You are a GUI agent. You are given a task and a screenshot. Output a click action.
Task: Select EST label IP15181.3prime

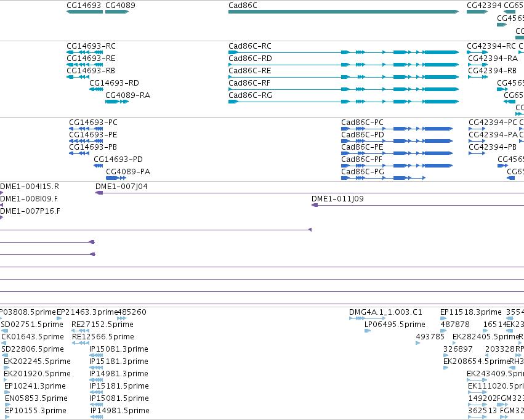coord(119,361)
